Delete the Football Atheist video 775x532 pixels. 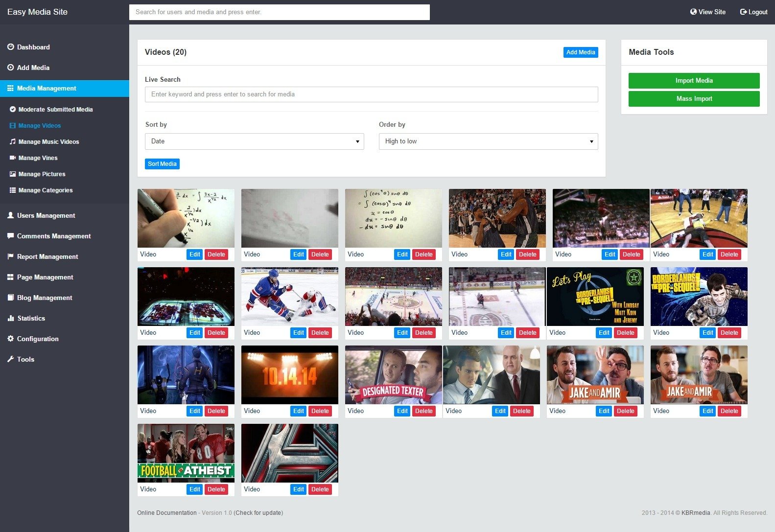pyautogui.click(x=216, y=489)
